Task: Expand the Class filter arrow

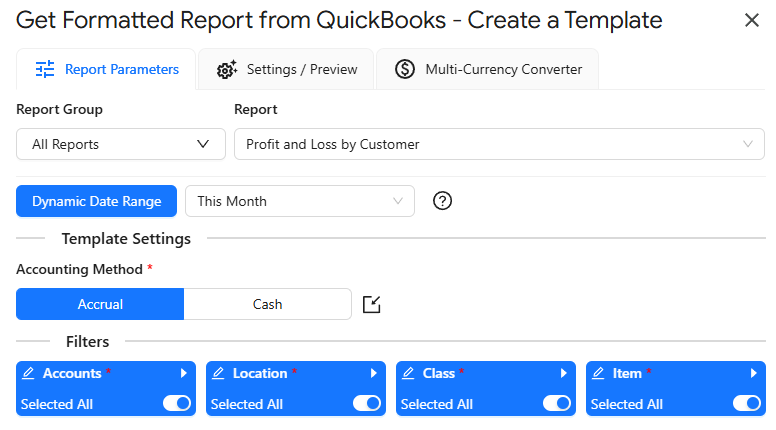Action: (x=564, y=373)
